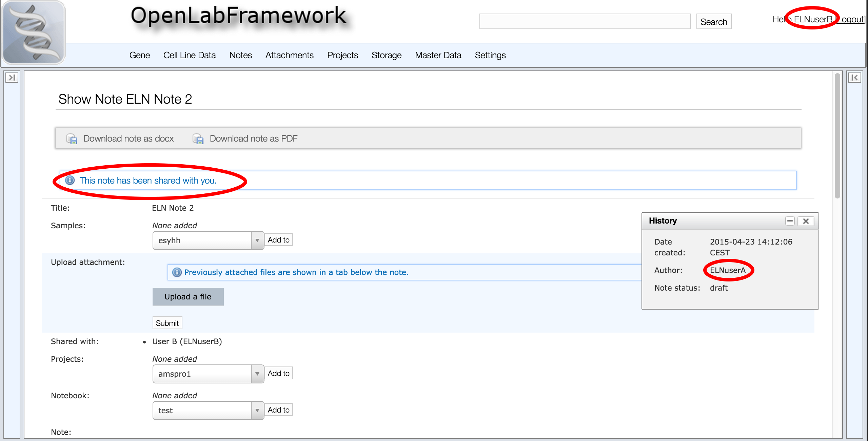The height and width of the screenshot is (441, 868).
Task: Click the OpenLabFramework DNA logo
Action: coord(33,33)
